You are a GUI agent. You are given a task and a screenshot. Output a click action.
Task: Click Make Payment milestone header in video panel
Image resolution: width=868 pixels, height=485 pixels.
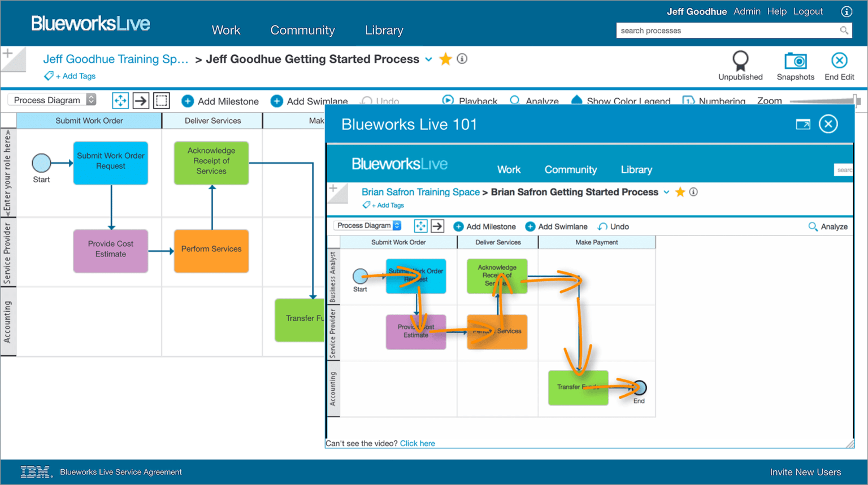click(x=597, y=242)
